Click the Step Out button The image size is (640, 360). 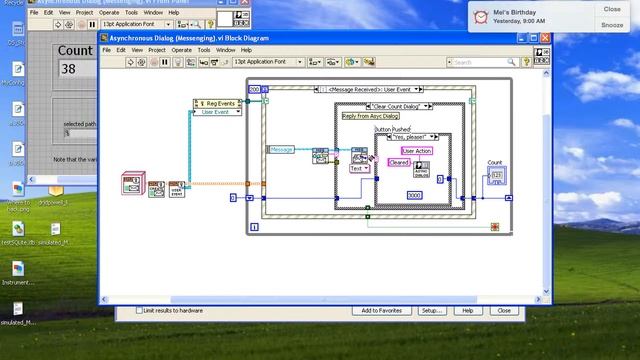coord(224,62)
